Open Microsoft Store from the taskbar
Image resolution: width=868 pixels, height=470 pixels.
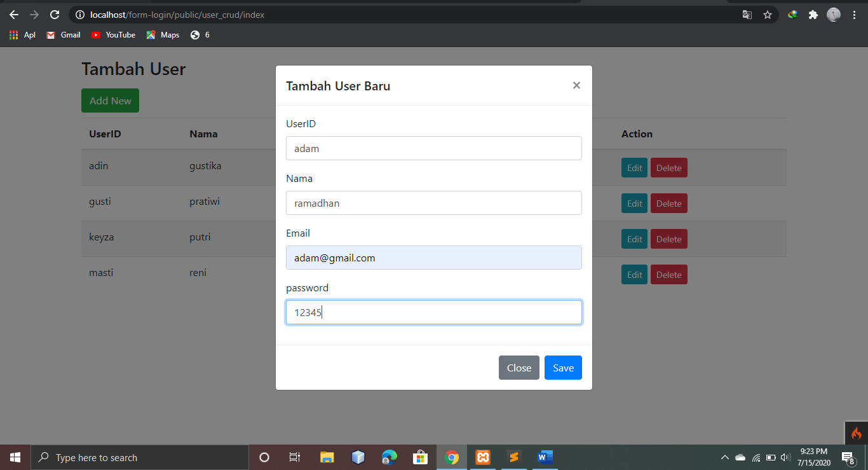[x=420, y=457]
